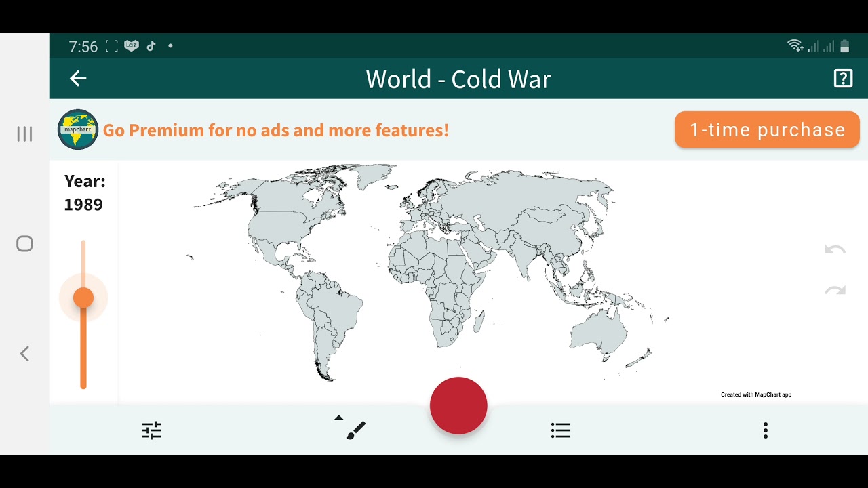The height and width of the screenshot is (488, 868).
Task: Open the three-dot more options menu
Action: click(766, 430)
